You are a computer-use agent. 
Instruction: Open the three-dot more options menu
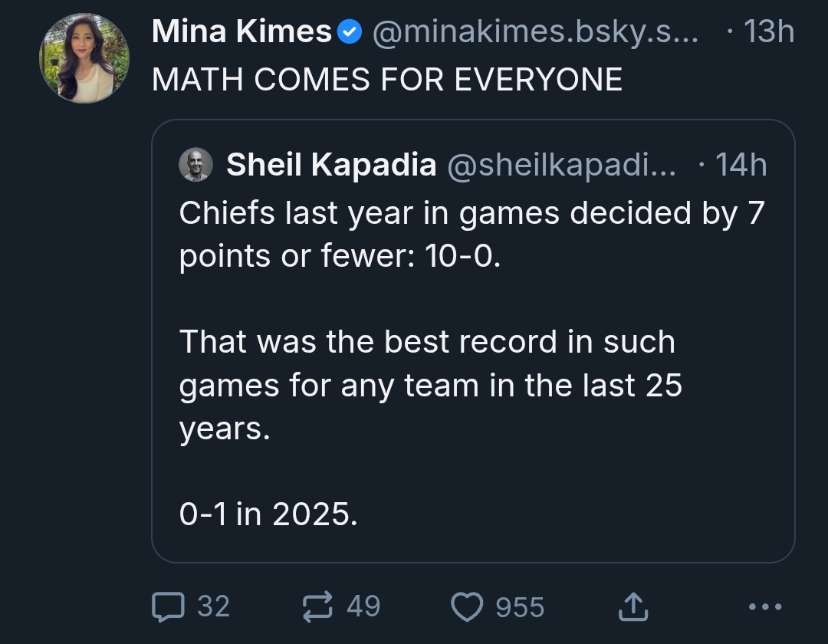point(765,606)
